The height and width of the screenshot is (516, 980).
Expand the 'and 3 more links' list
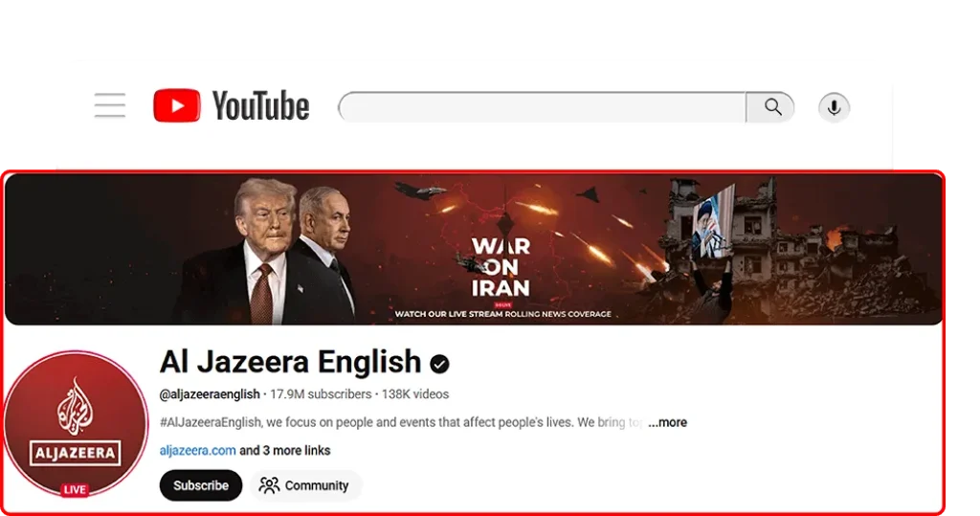click(285, 450)
